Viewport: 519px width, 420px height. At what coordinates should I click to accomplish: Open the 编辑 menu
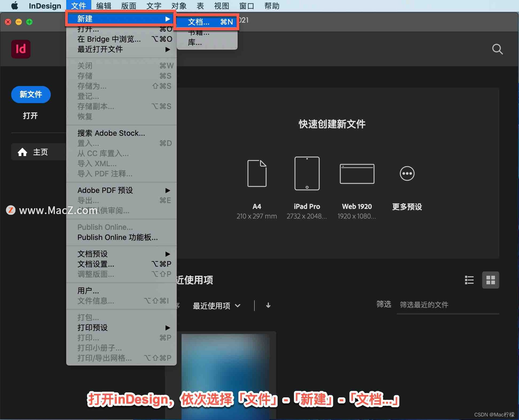(104, 6)
